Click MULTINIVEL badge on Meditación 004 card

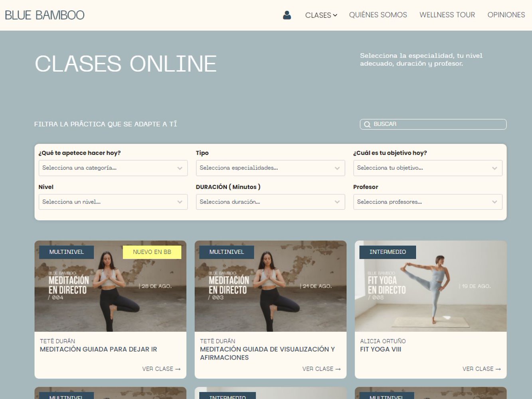[67, 252]
